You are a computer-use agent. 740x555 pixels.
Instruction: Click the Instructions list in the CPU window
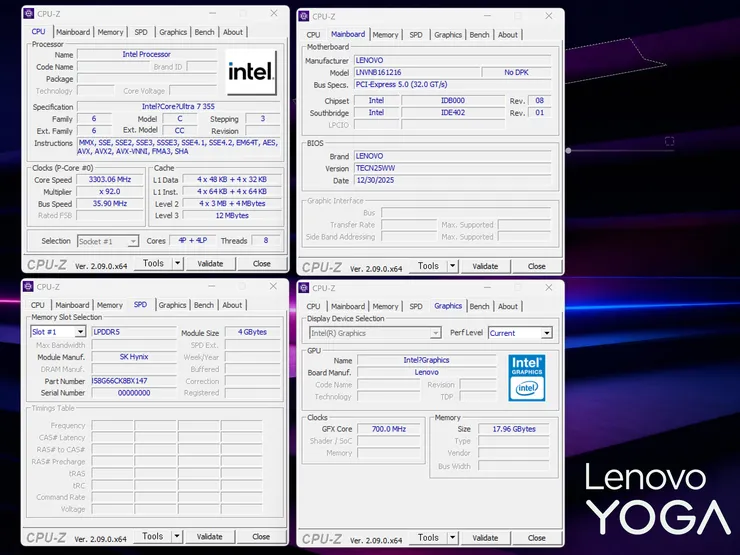coord(178,147)
